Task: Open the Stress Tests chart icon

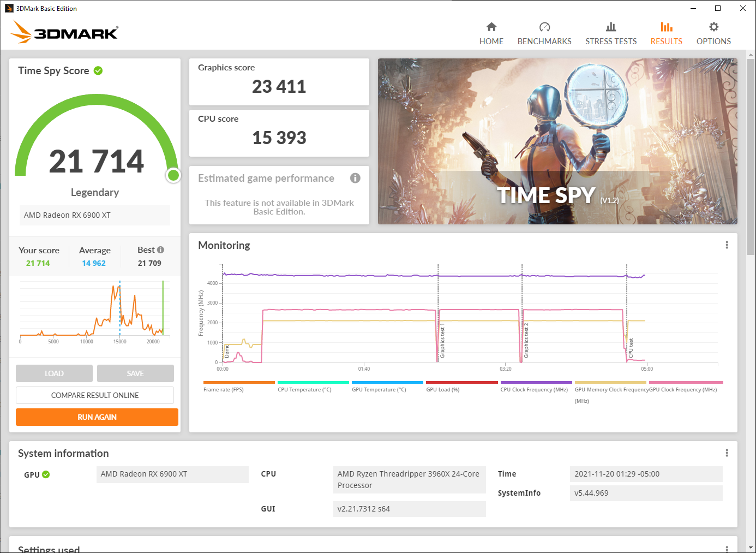Action: point(611,27)
